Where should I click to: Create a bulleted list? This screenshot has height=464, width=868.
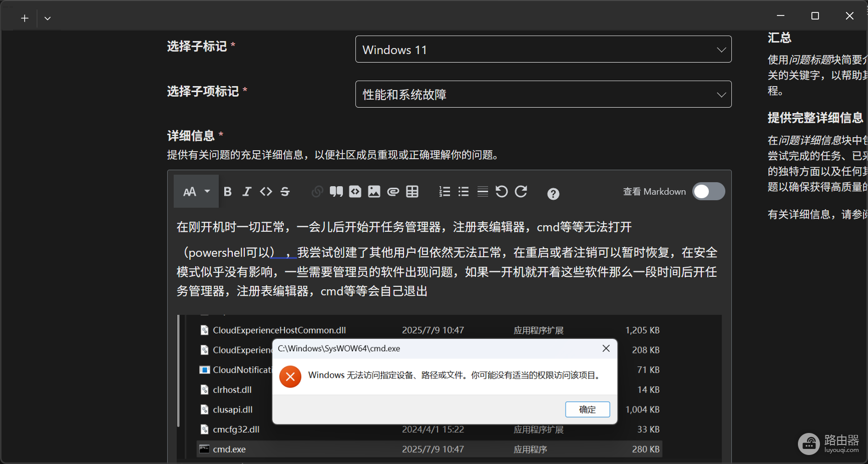[464, 192]
